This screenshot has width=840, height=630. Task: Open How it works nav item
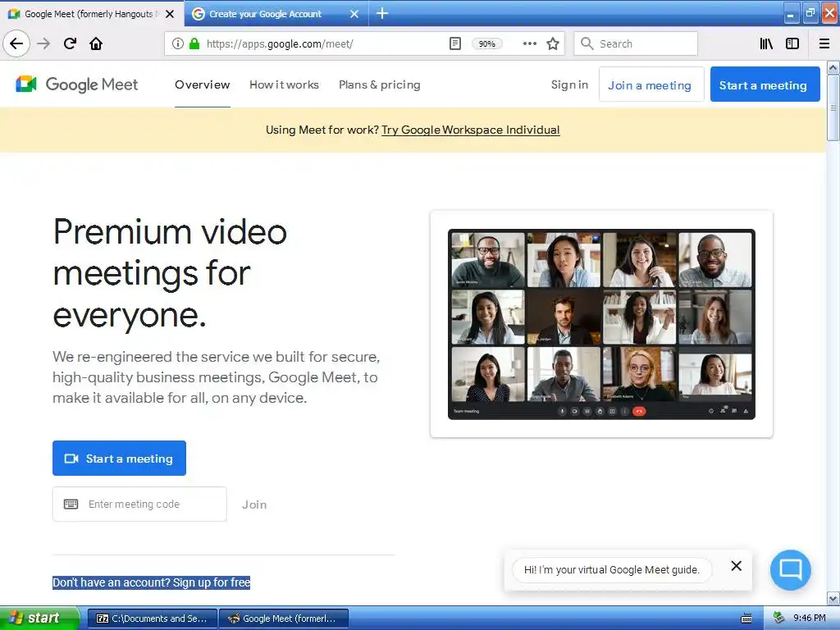coord(284,84)
